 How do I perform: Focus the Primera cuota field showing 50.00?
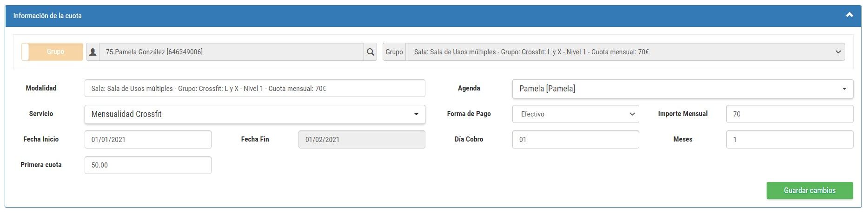point(148,165)
